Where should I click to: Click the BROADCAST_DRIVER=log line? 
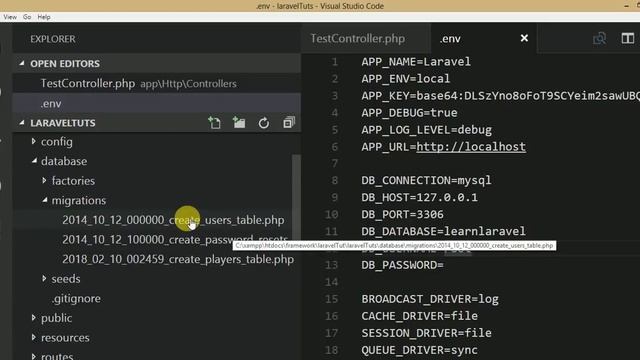(x=430, y=299)
